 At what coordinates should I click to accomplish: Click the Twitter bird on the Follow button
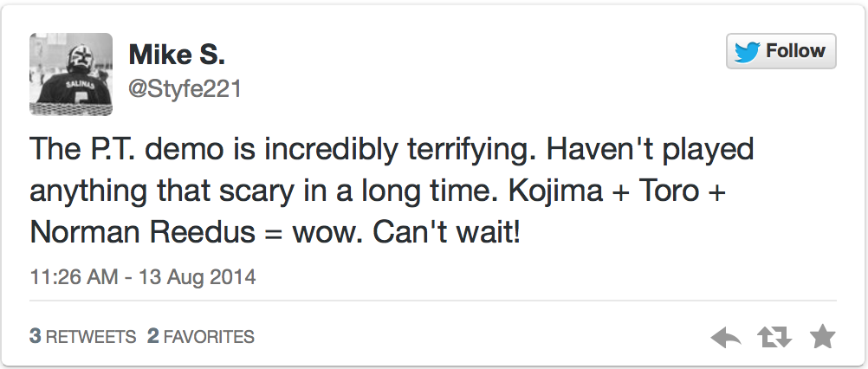pyautogui.click(x=747, y=52)
